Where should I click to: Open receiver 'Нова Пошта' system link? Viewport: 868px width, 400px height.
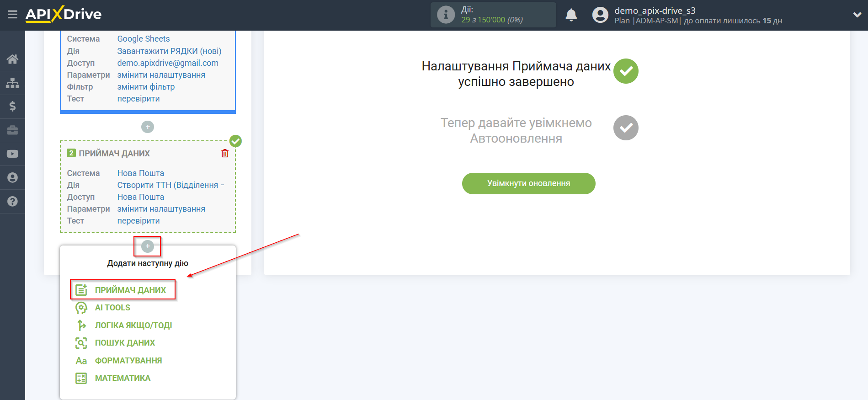coord(140,173)
